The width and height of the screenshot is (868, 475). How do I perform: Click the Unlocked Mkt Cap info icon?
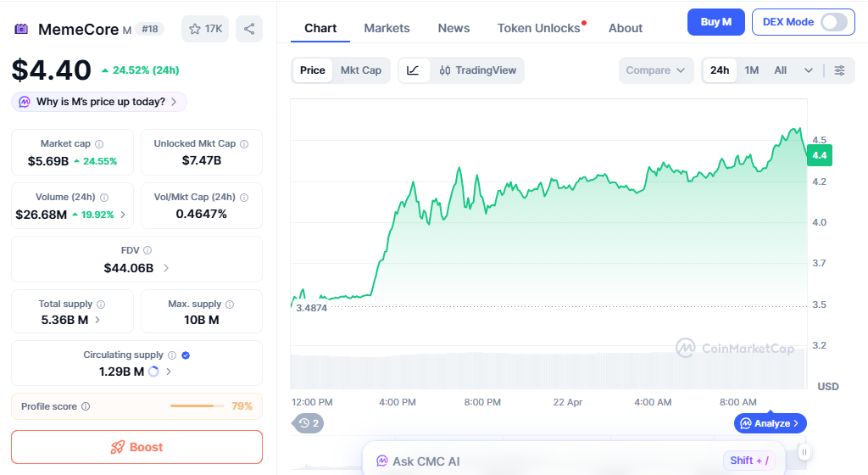244,144
